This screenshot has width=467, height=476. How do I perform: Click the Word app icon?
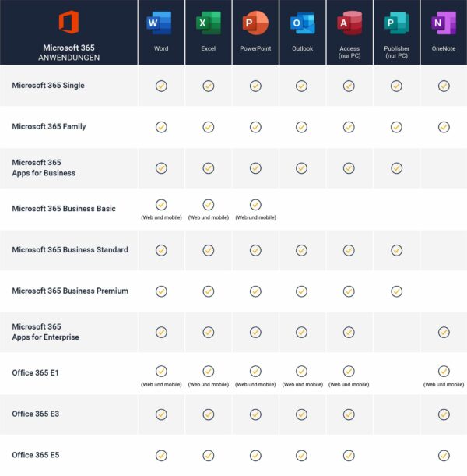161,23
